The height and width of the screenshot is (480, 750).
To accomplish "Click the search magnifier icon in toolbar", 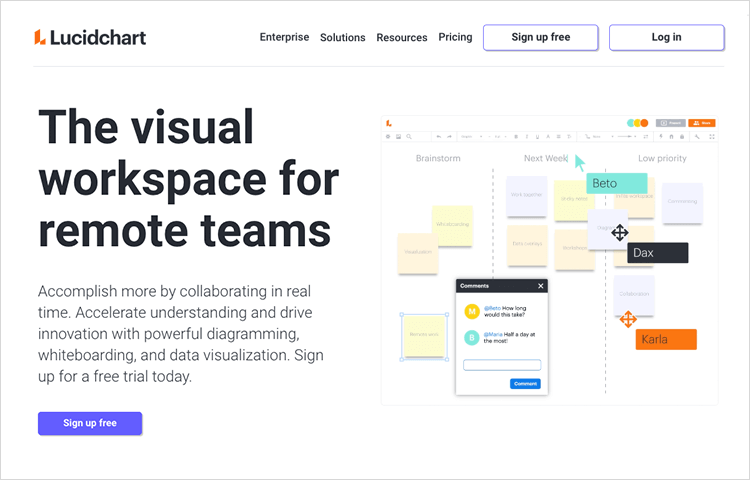I will tap(409, 136).
